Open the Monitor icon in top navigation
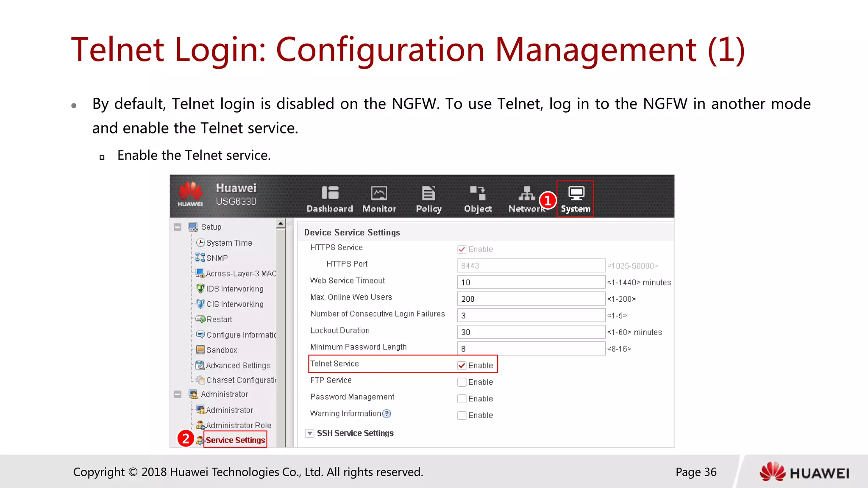The width and height of the screenshot is (868, 488). (x=379, y=193)
